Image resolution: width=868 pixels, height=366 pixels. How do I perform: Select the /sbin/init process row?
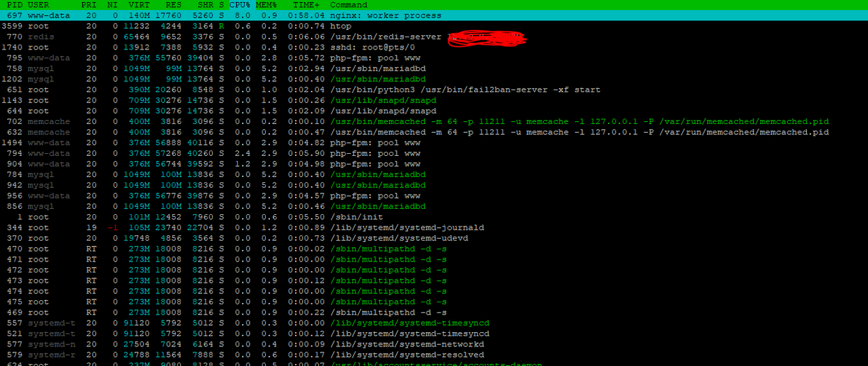434,217
